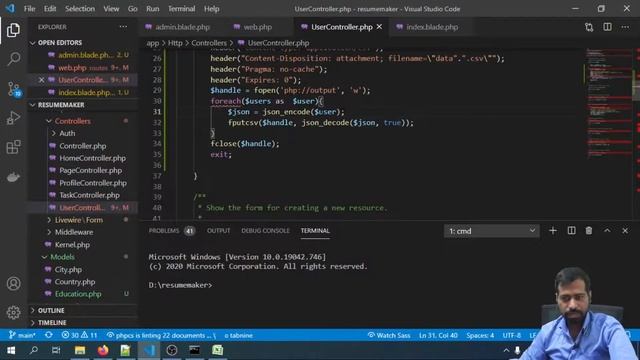Open the Accounts menu icon
640x360 pixels.
tap(13, 283)
